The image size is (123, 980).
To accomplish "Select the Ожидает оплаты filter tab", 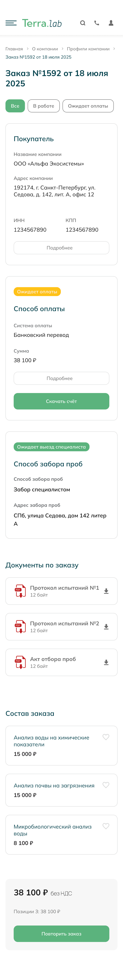I will (88, 106).
